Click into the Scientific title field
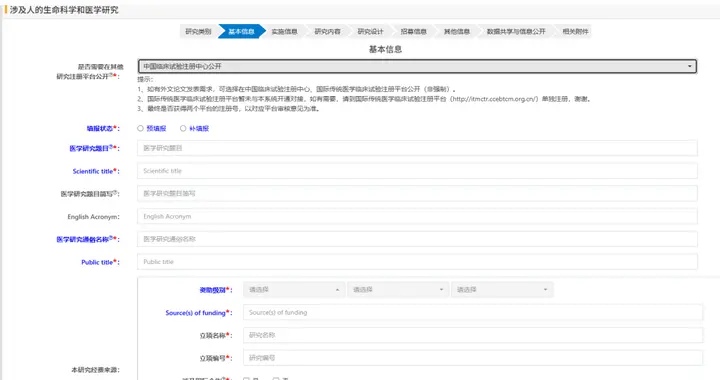This screenshot has width=720, height=380. (x=417, y=171)
